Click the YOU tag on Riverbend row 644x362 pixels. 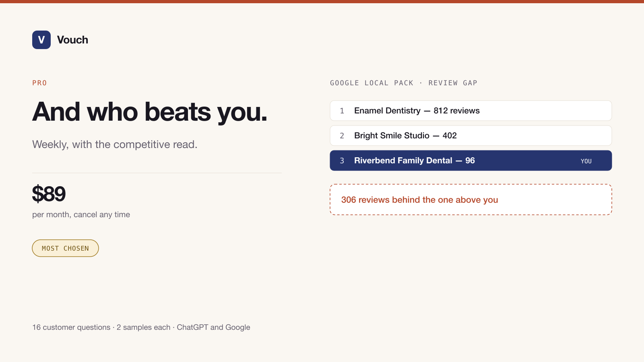[x=586, y=161]
